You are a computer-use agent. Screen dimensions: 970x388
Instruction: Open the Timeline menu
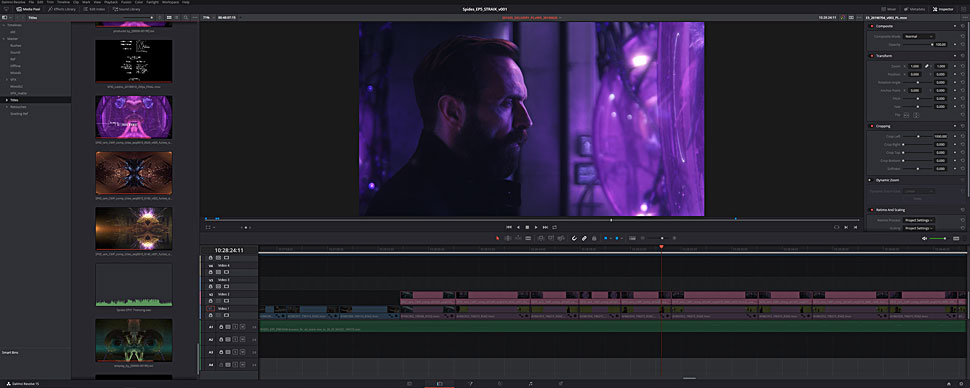click(x=64, y=2)
